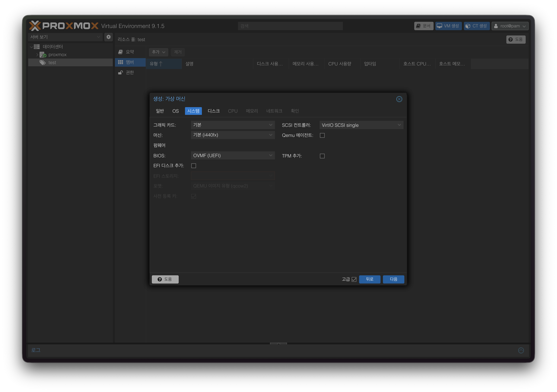557x392 pixels.
Task: Enable the EFI 디스크 추가 checkbox
Action: pyautogui.click(x=194, y=166)
